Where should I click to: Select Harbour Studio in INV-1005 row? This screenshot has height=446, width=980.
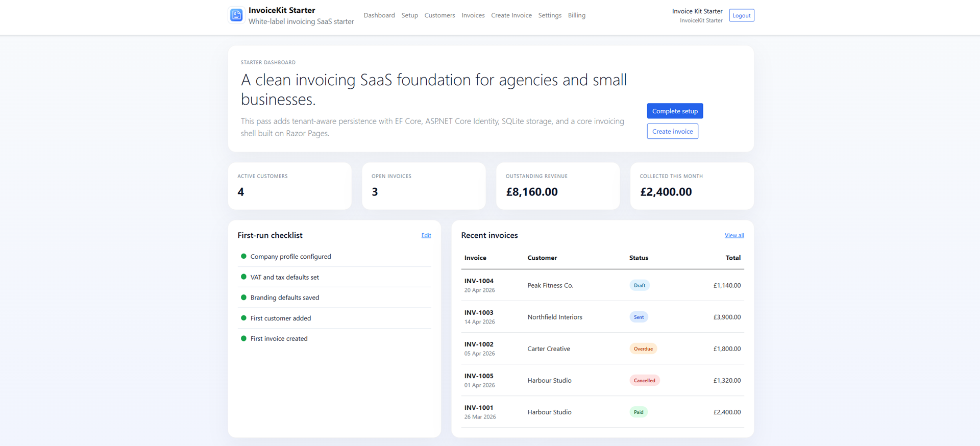click(x=549, y=380)
